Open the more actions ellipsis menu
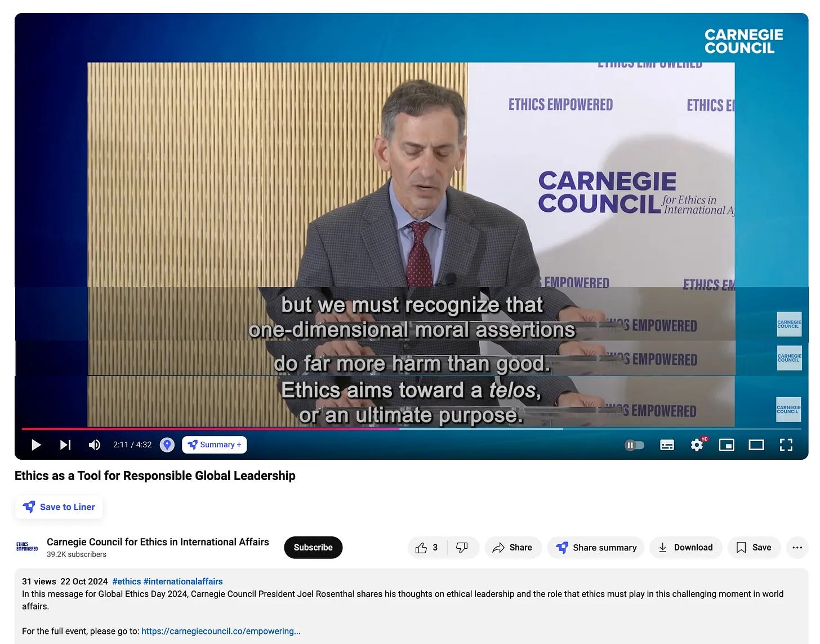 797,548
